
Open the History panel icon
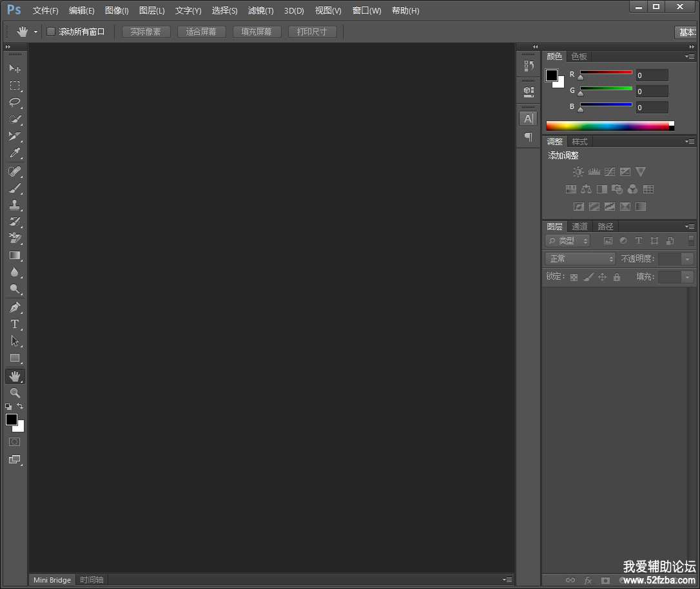pyautogui.click(x=529, y=66)
